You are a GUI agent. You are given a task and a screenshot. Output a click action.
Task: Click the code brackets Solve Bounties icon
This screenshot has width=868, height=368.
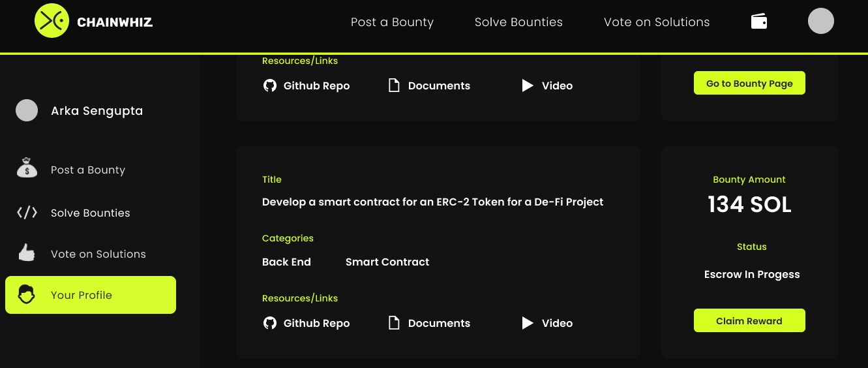tap(27, 212)
